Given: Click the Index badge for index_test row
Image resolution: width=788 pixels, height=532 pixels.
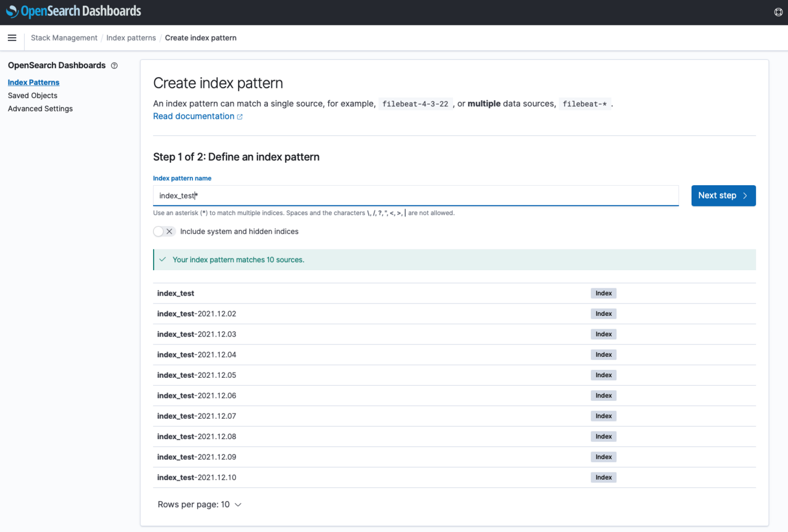Looking at the screenshot, I should (603, 293).
